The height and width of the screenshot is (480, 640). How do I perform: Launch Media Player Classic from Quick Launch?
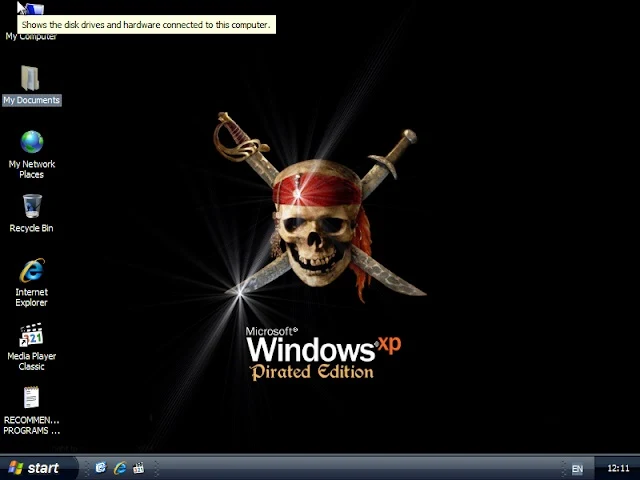pos(139,468)
